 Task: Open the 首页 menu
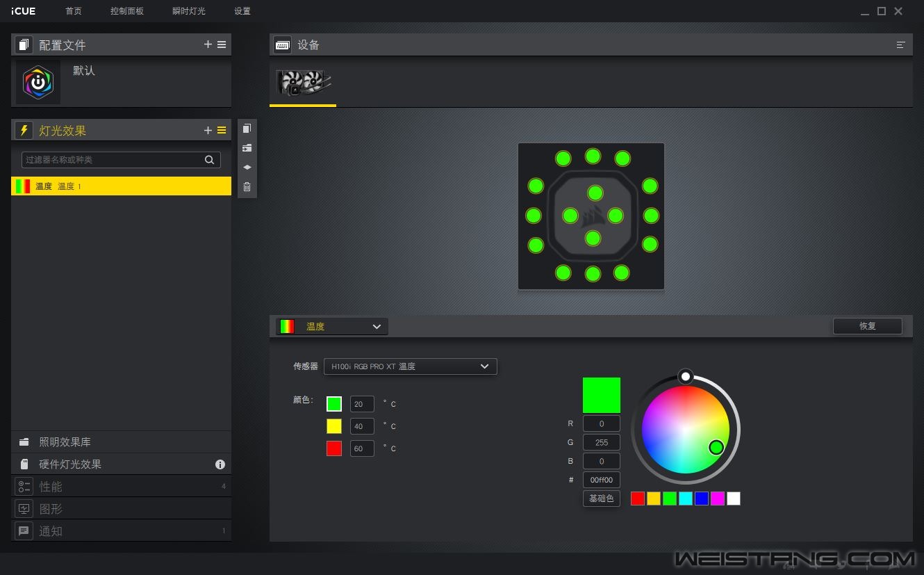74,11
